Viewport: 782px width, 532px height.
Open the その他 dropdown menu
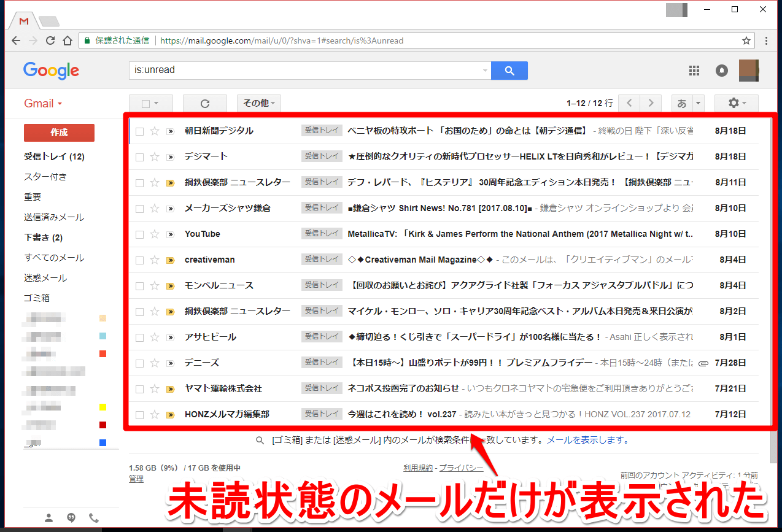coord(259,104)
